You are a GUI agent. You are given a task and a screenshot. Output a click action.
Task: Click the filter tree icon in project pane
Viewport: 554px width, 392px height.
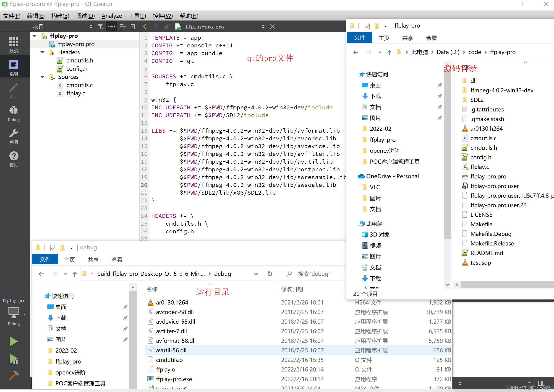(x=100, y=27)
